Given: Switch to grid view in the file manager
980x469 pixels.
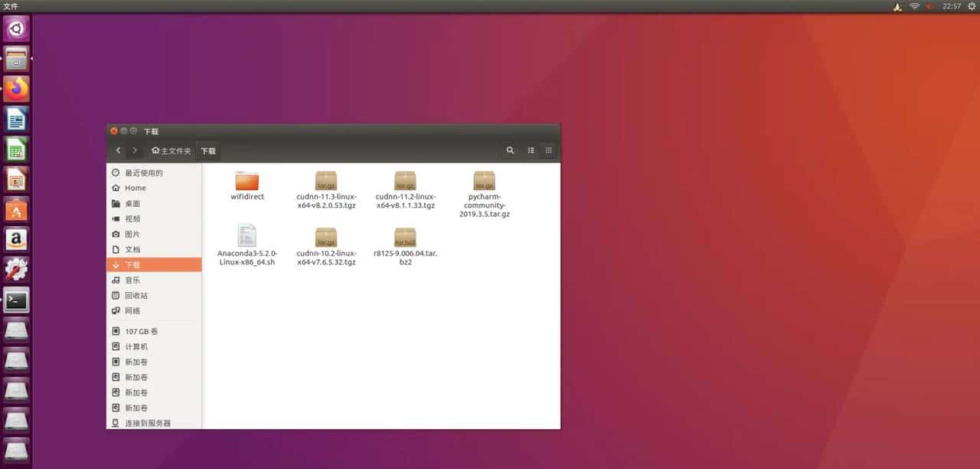Looking at the screenshot, I should 549,150.
